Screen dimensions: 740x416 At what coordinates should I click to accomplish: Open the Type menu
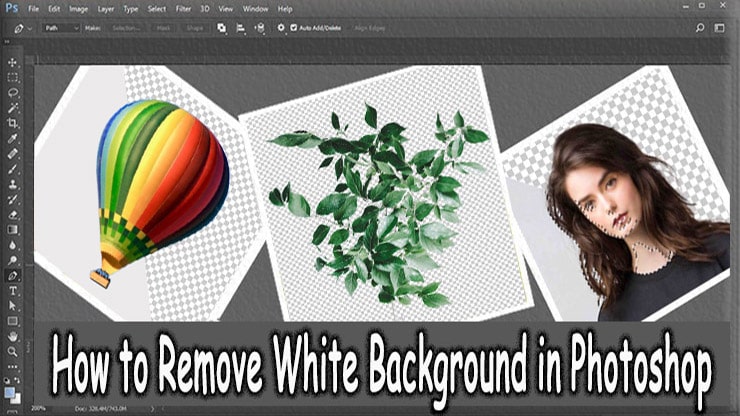(131, 8)
